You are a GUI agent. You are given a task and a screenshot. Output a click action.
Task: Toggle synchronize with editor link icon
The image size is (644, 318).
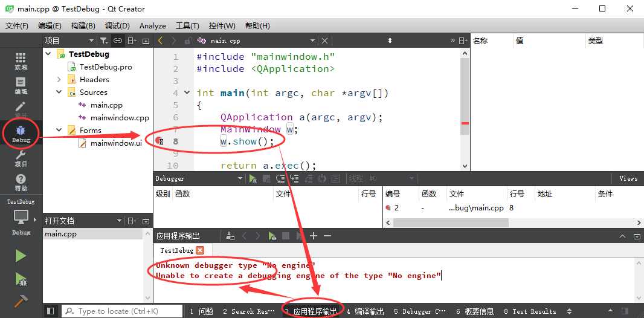pos(118,41)
